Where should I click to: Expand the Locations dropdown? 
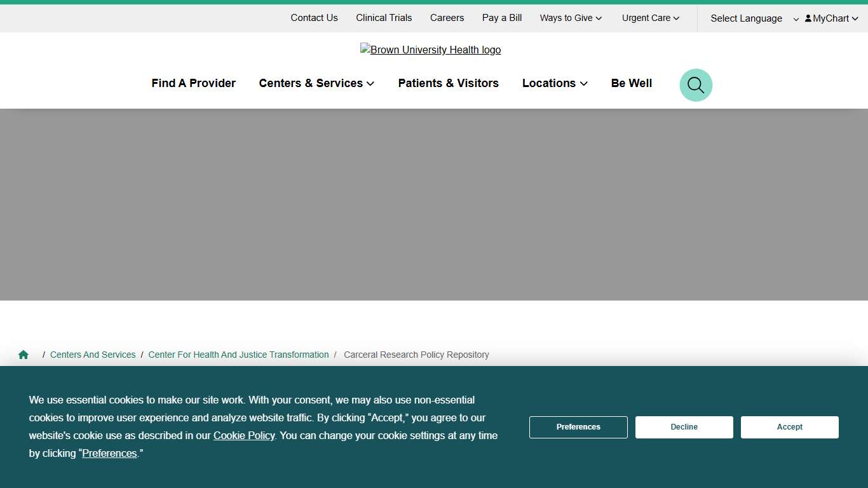point(554,83)
